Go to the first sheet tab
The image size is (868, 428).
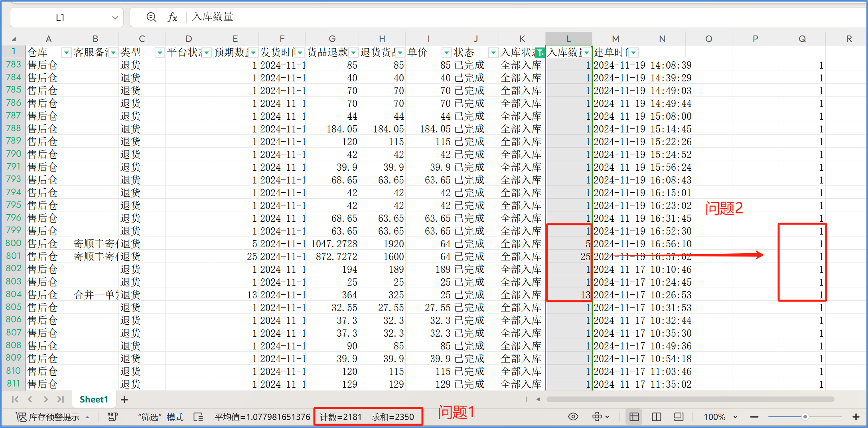tap(15, 399)
